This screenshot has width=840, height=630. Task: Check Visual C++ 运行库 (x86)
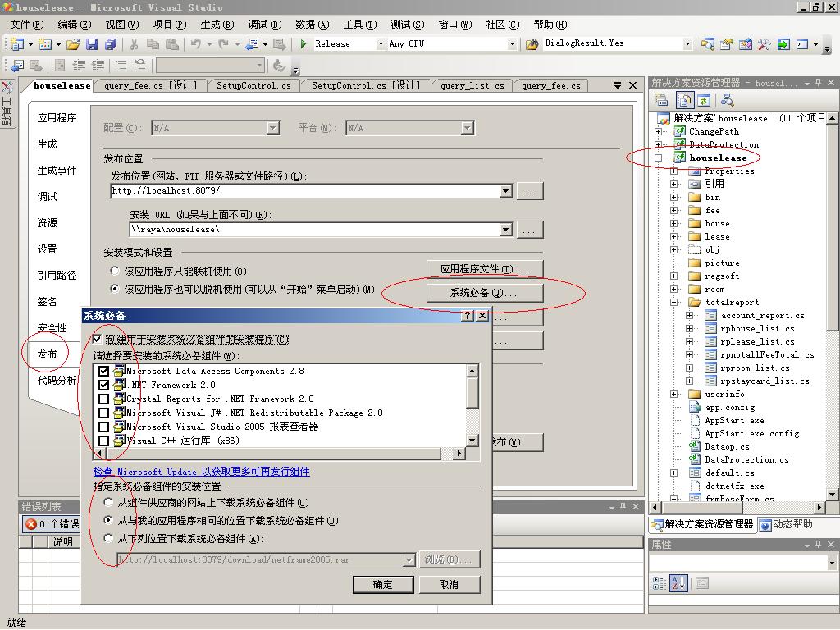(x=104, y=441)
